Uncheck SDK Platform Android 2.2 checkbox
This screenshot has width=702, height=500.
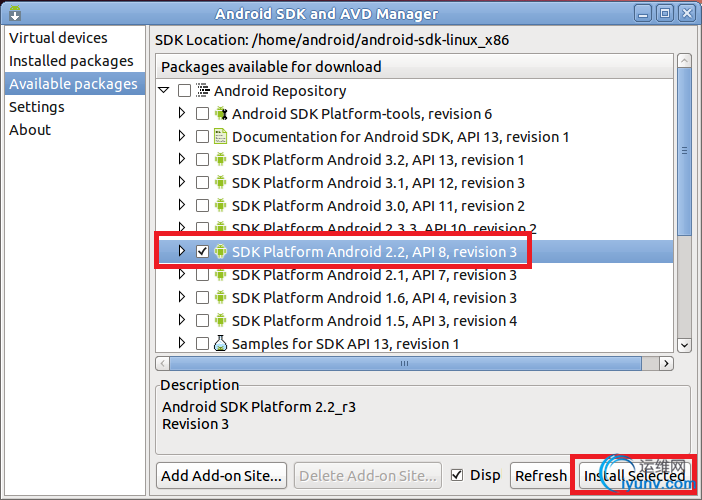coord(202,252)
